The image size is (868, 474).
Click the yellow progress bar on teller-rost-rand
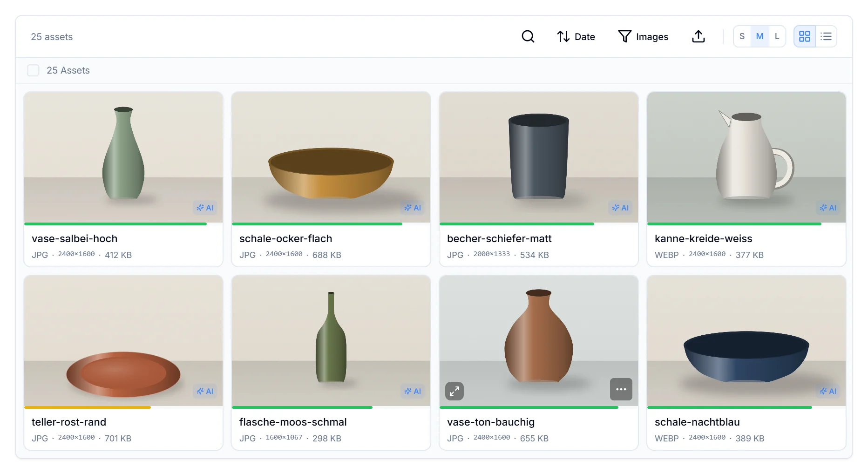(x=88, y=407)
